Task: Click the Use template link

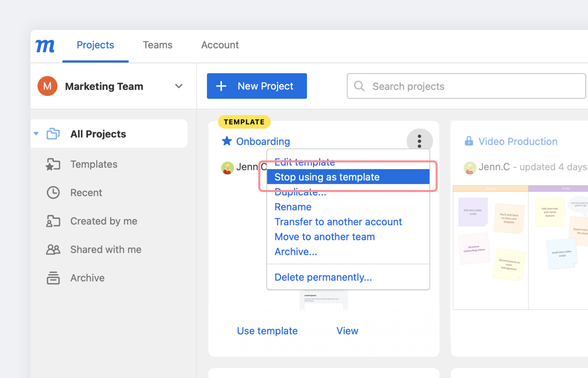Action: (x=267, y=331)
